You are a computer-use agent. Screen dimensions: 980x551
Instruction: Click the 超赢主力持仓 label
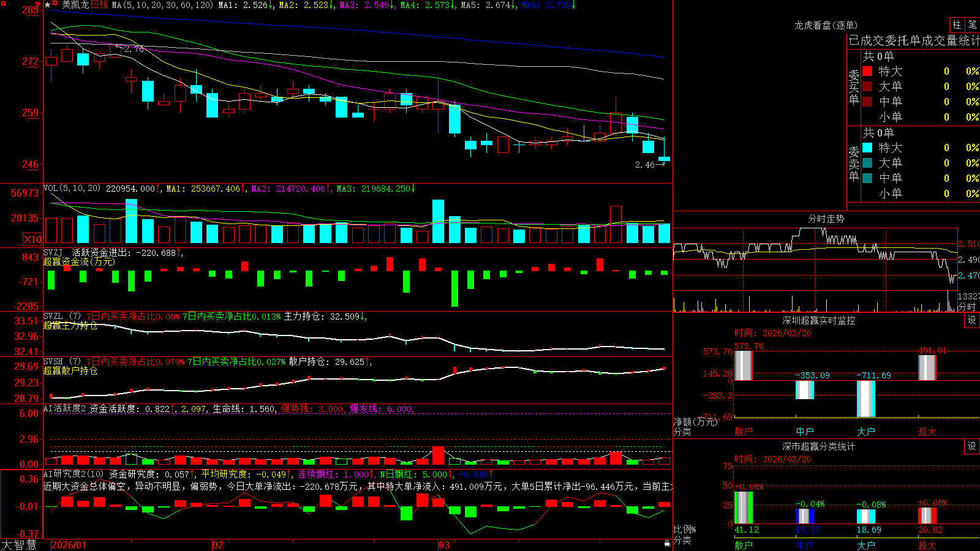pyautogui.click(x=70, y=325)
